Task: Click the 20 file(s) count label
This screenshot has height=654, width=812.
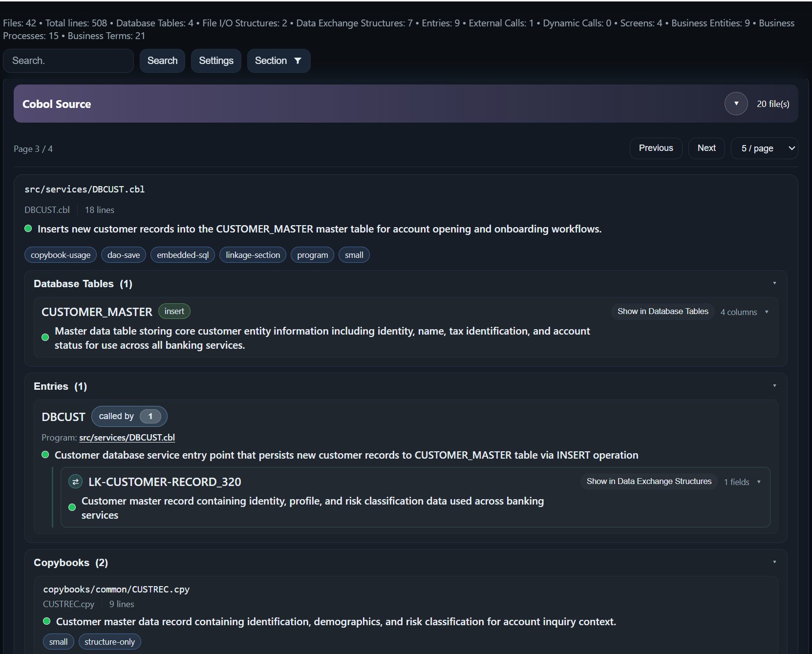Action: tap(773, 104)
